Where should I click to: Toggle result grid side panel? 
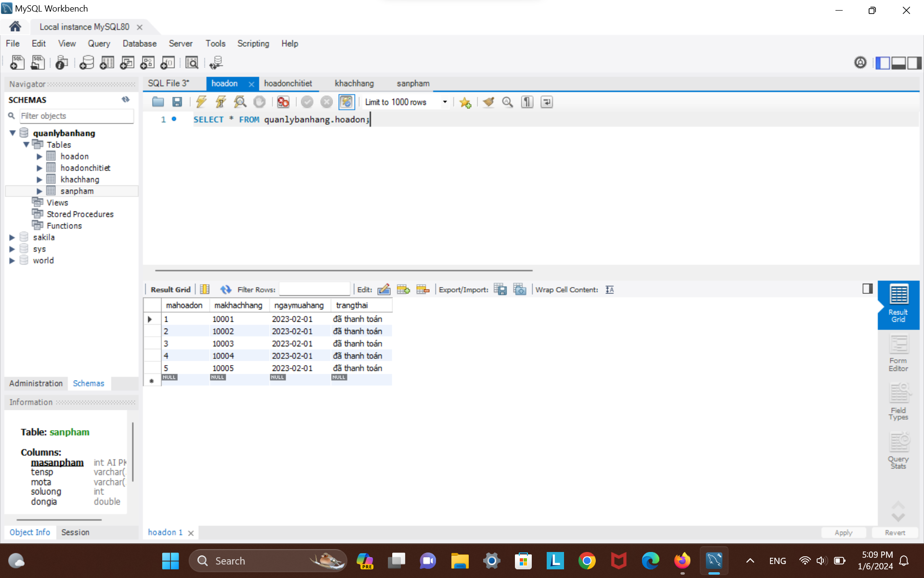pyautogui.click(x=867, y=289)
